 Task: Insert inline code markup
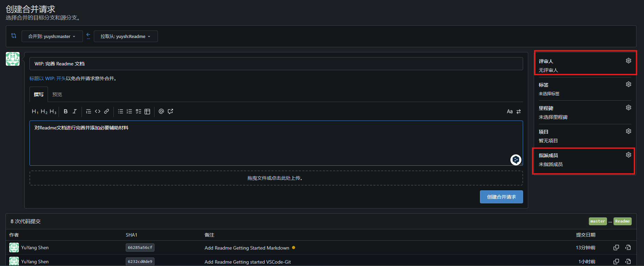click(98, 111)
